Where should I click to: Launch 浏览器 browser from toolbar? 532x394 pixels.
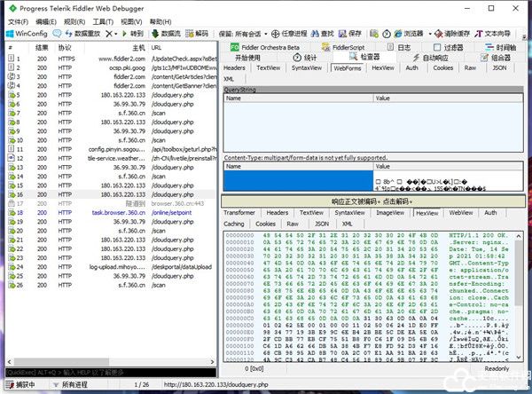click(409, 34)
